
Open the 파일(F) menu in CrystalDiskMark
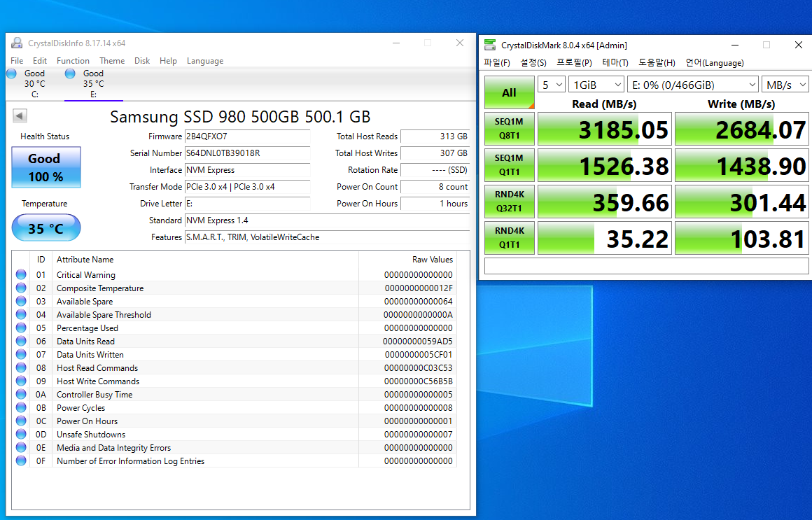[x=497, y=63]
